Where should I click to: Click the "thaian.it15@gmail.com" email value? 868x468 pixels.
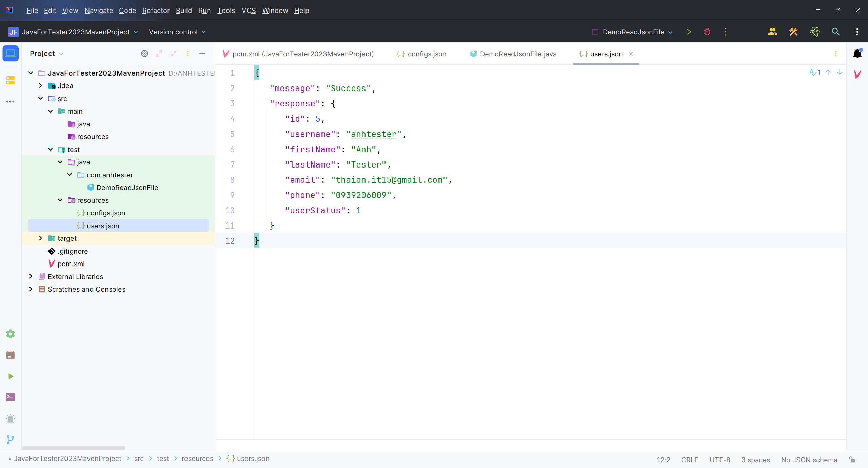389,180
